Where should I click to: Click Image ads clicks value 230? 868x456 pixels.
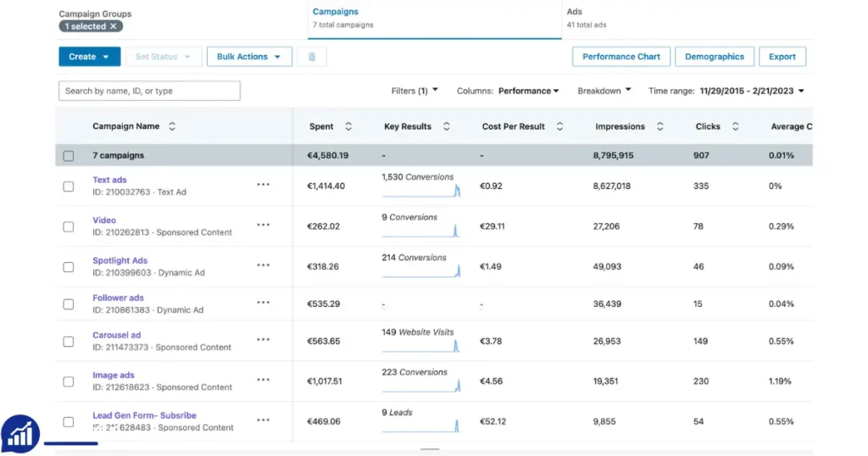[x=701, y=381]
